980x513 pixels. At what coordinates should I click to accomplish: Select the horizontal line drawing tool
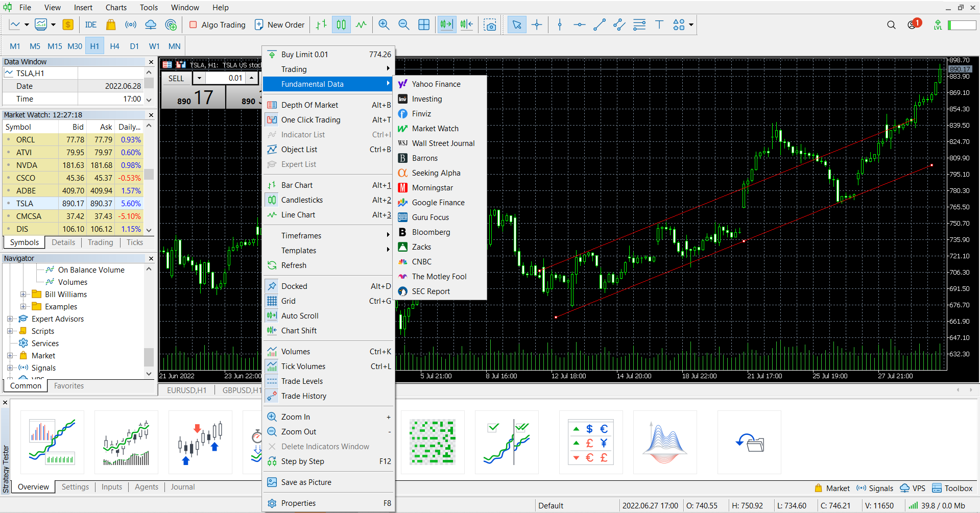pos(580,25)
